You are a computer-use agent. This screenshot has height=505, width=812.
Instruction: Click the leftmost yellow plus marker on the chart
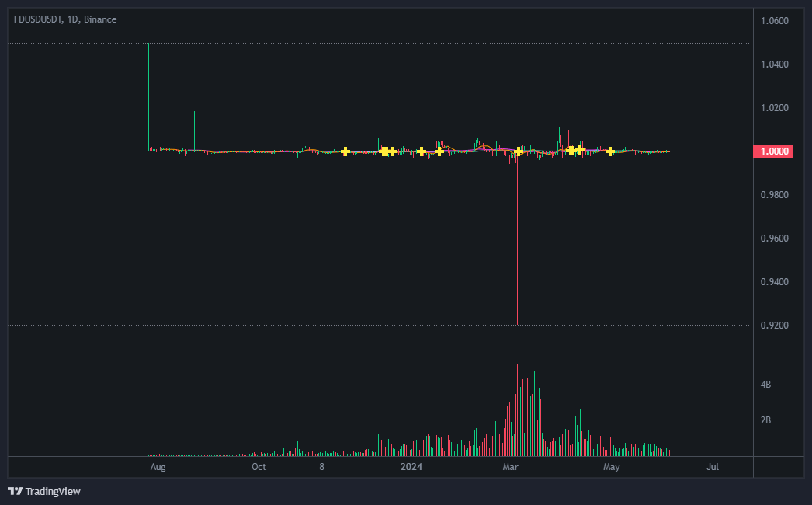[x=345, y=151]
